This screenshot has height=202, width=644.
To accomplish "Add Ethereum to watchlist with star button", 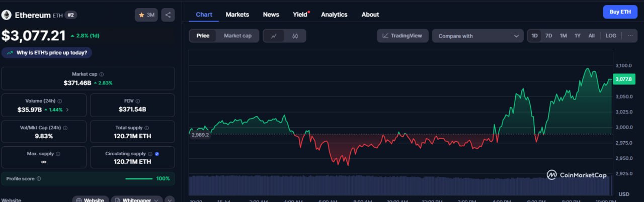I will pyautogui.click(x=146, y=15).
